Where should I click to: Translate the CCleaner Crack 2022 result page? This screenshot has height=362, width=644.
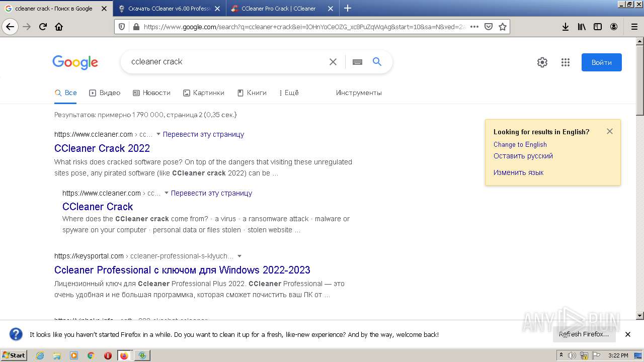203,134
